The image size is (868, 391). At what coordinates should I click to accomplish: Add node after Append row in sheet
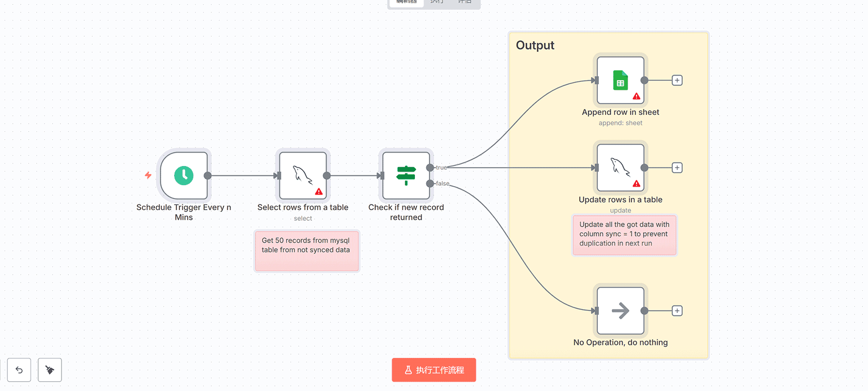point(677,81)
